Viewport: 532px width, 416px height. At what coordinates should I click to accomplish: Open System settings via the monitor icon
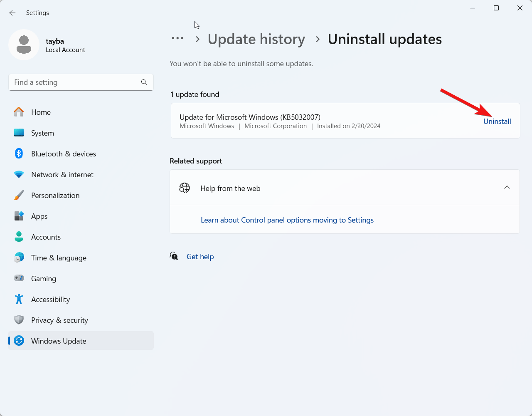[x=19, y=133]
